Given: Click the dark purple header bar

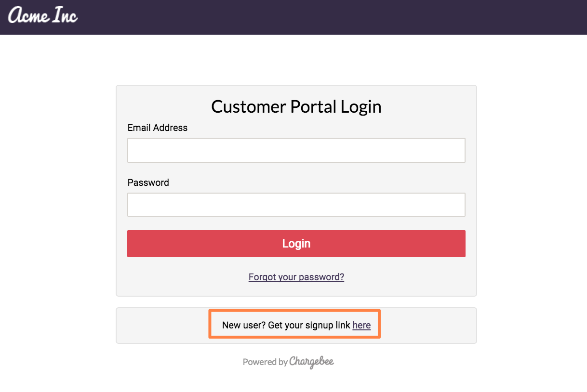Looking at the screenshot, I should 337,17.
